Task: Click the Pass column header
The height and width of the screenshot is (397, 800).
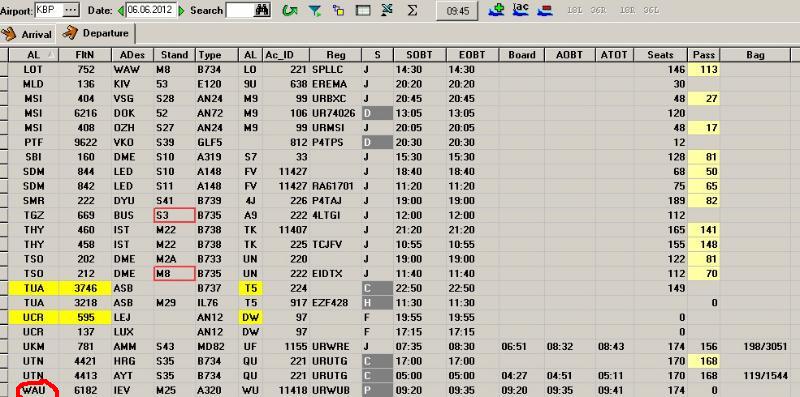Action: pos(704,55)
